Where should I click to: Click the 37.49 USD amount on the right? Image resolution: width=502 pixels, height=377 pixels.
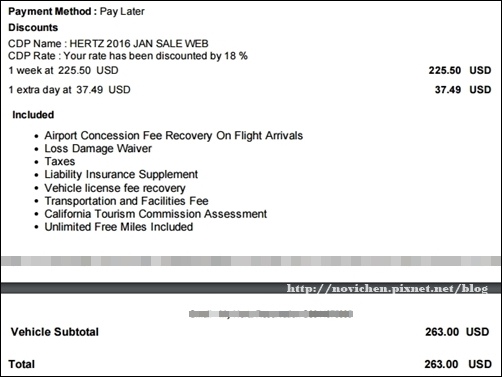point(463,90)
